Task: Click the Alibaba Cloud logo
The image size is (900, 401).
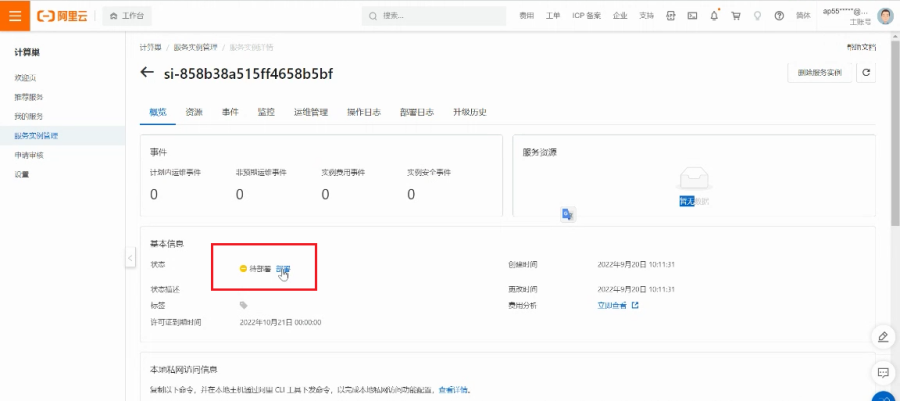Action: click(x=62, y=16)
